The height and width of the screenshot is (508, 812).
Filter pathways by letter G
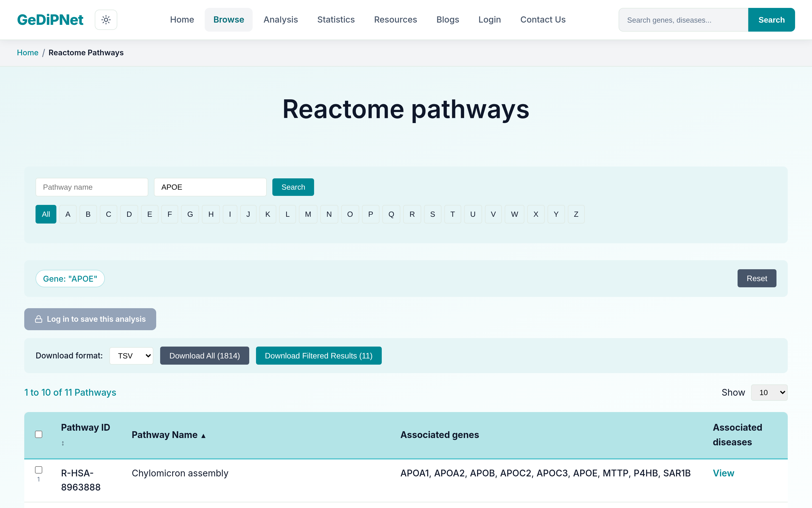coord(190,214)
